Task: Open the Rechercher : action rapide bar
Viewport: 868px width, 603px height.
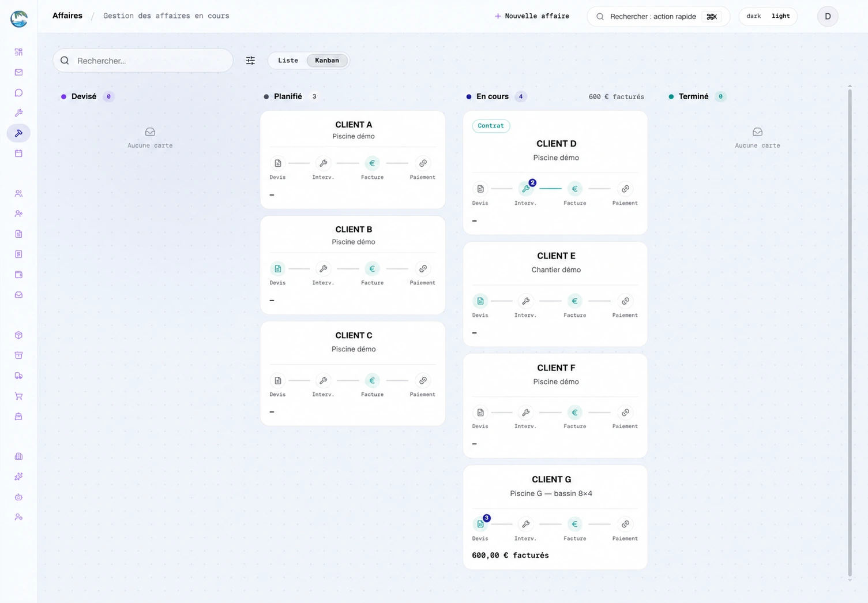Action: tap(659, 16)
